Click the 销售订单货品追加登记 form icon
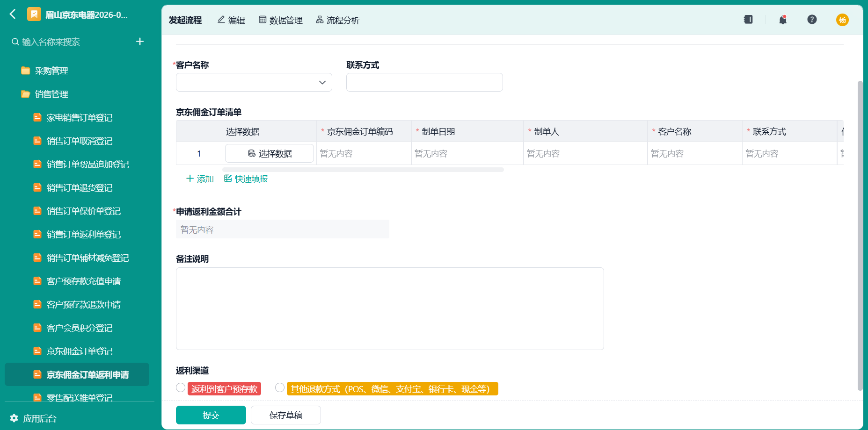868x430 pixels. (x=37, y=164)
